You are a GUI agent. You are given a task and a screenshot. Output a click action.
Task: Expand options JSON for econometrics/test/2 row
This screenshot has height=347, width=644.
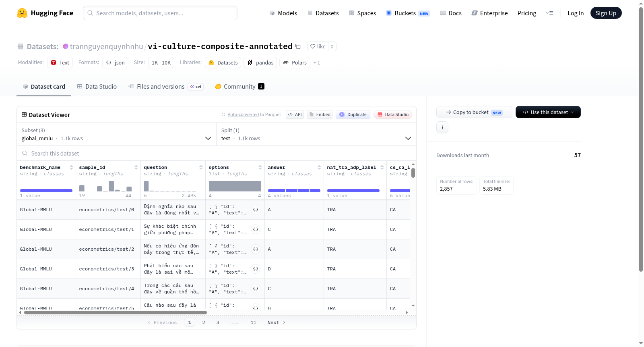(x=256, y=249)
